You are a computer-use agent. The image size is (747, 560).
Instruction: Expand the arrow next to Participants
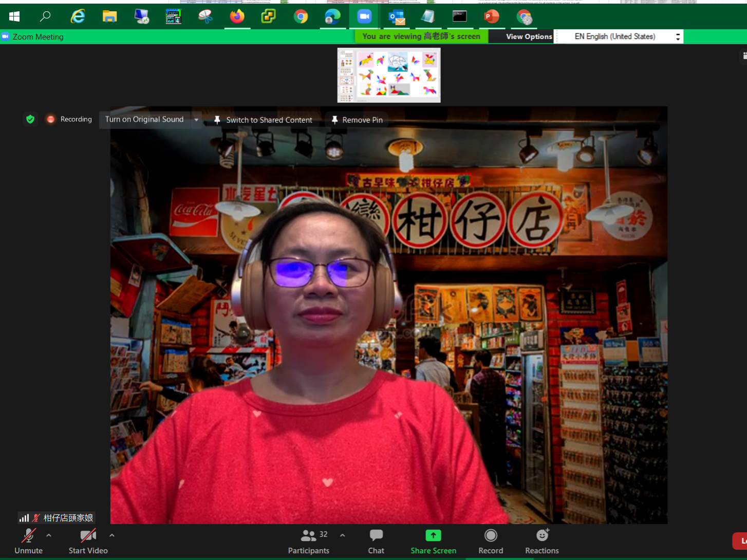click(x=343, y=535)
